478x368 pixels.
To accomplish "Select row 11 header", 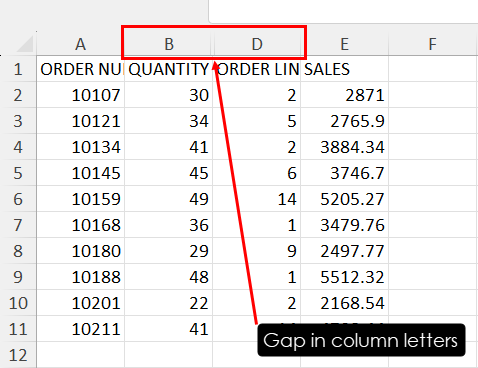I will tap(18, 329).
